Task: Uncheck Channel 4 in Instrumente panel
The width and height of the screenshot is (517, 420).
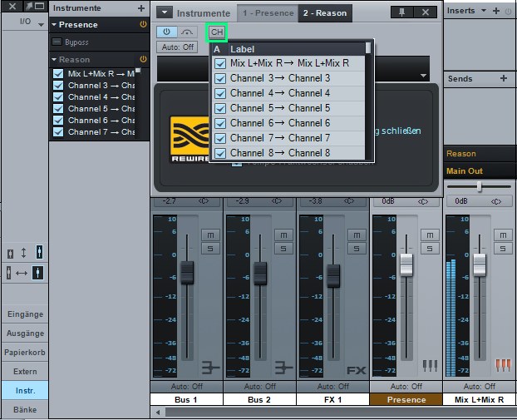Action: tap(58, 97)
